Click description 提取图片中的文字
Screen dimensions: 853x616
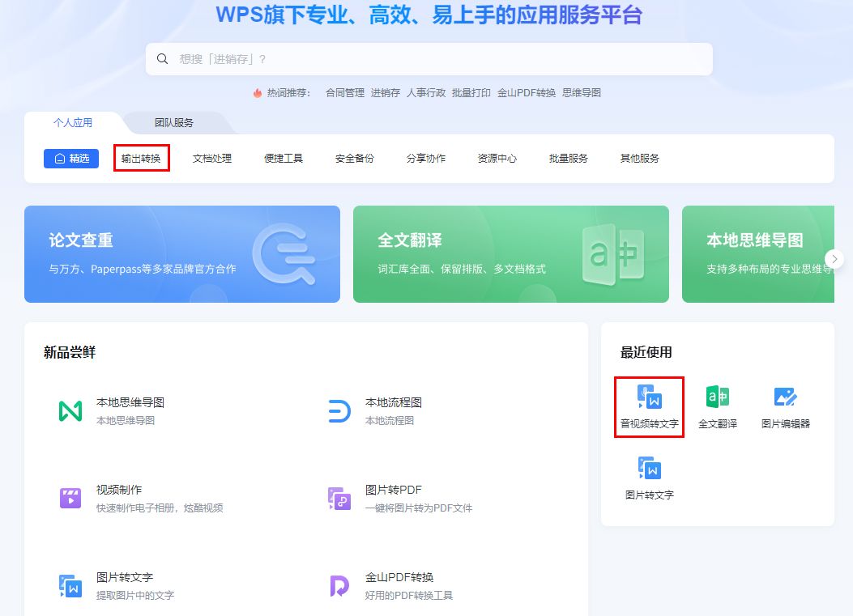click(x=135, y=595)
